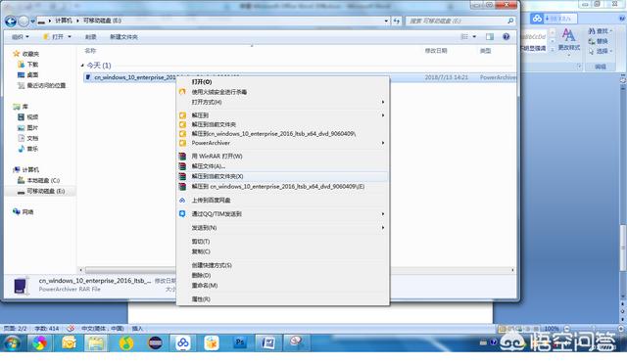The image size is (627, 364).
Task: Click the Explorer help question-mark icon
Action: [506, 36]
